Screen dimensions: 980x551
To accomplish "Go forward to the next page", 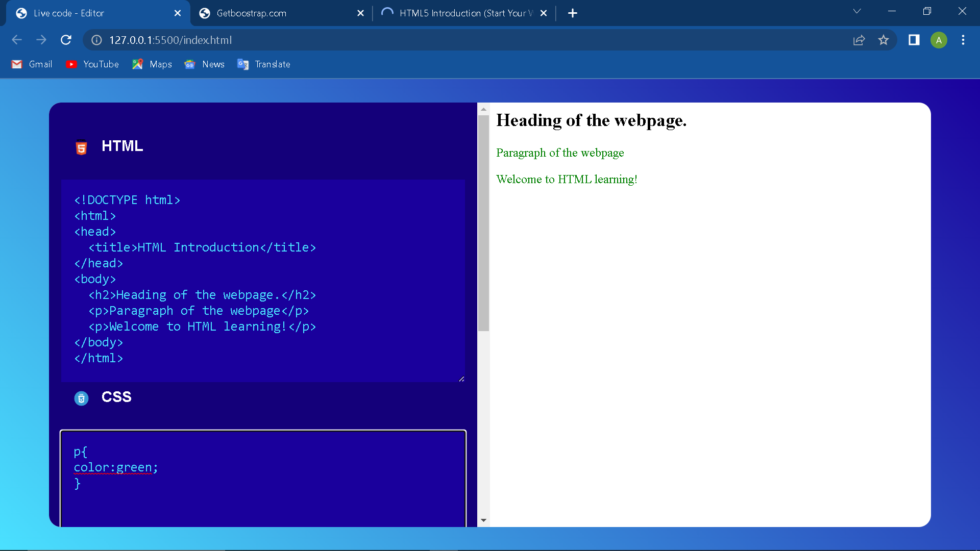I will [x=41, y=40].
